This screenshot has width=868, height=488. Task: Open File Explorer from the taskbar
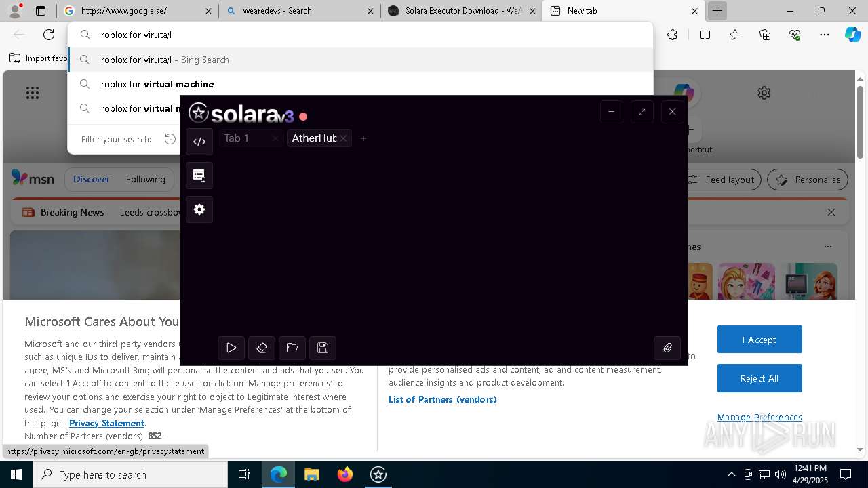(x=312, y=474)
